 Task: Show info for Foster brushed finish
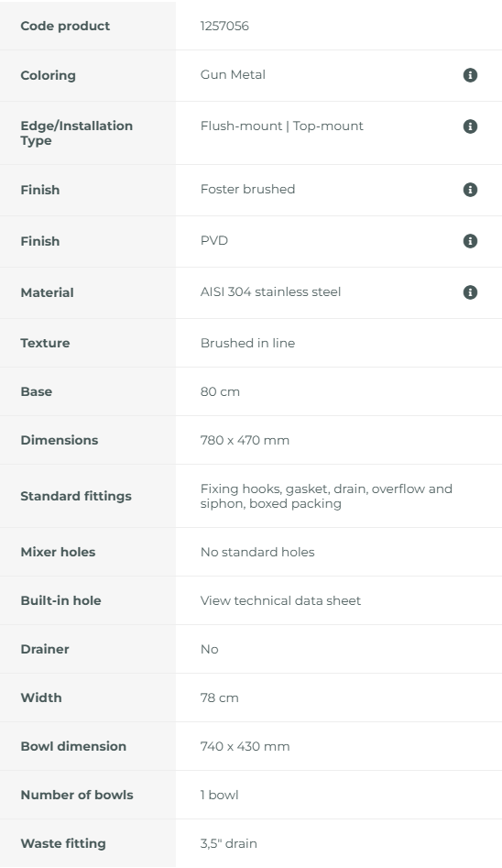[x=470, y=190]
